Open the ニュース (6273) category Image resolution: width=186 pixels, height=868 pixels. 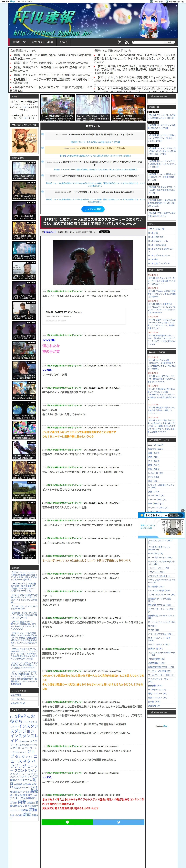156,445
